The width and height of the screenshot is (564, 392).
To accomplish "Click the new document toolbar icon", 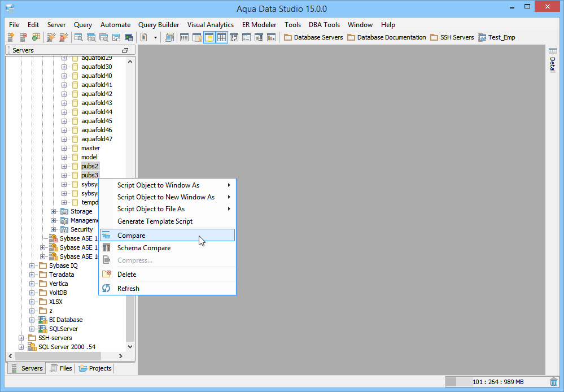I will click(144, 37).
